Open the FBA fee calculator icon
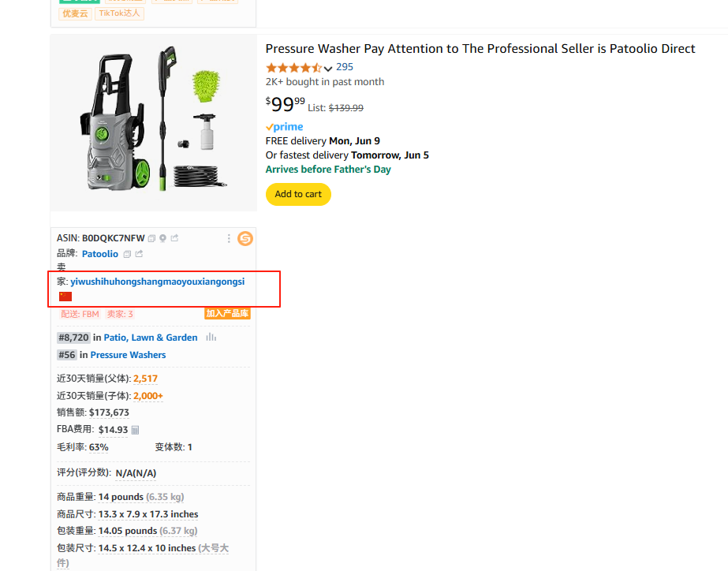Screen dimensions: 728x571 (x=135, y=430)
